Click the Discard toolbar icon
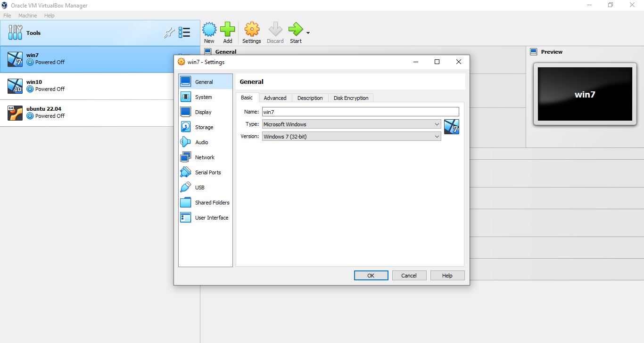This screenshot has height=343, width=644. click(275, 29)
